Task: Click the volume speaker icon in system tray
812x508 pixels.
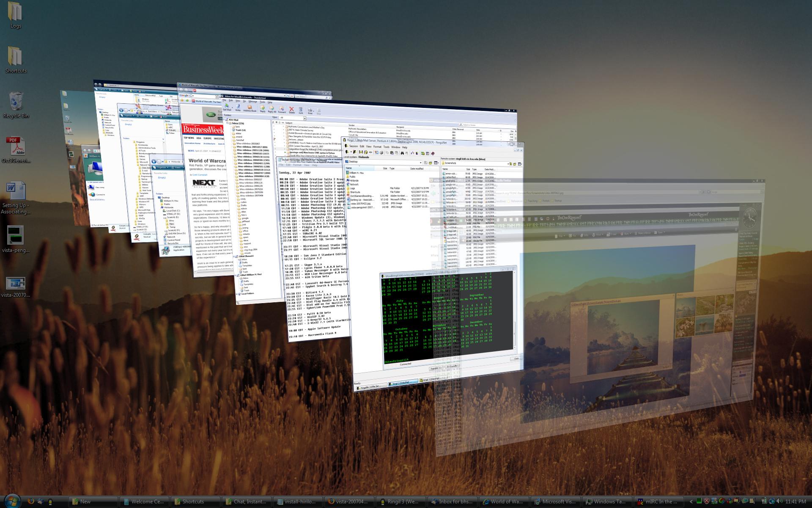Action: pyautogui.click(x=779, y=501)
